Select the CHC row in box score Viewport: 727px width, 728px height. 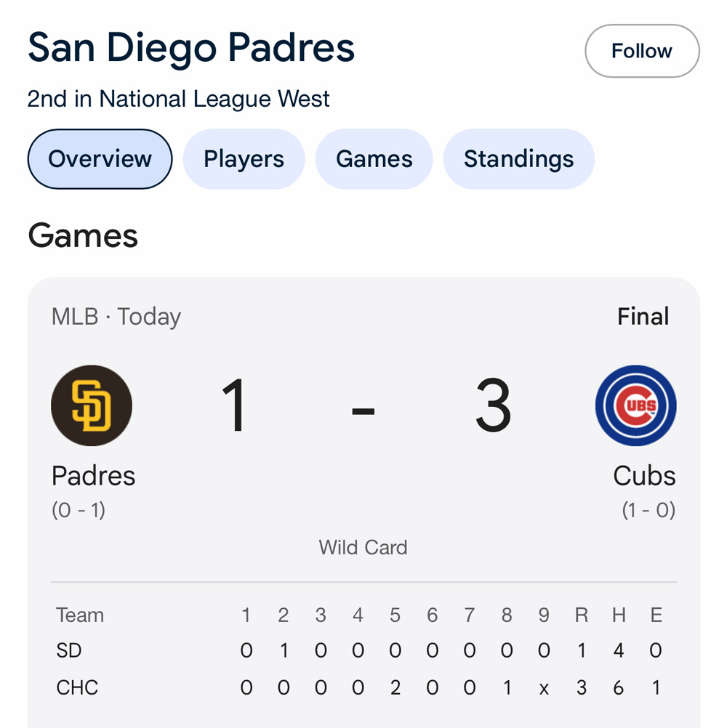77,687
